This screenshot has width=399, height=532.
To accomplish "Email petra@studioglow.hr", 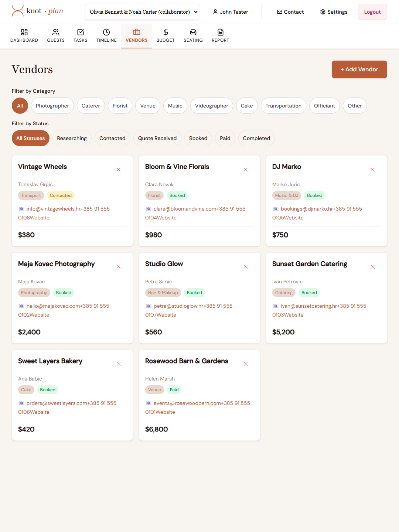I will click(x=179, y=306).
